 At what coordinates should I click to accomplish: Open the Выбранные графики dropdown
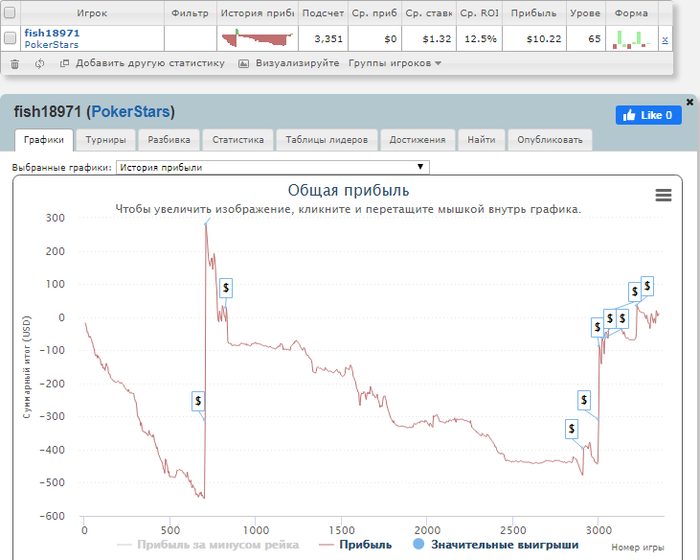pyautogui.click(x=272, y=167)
